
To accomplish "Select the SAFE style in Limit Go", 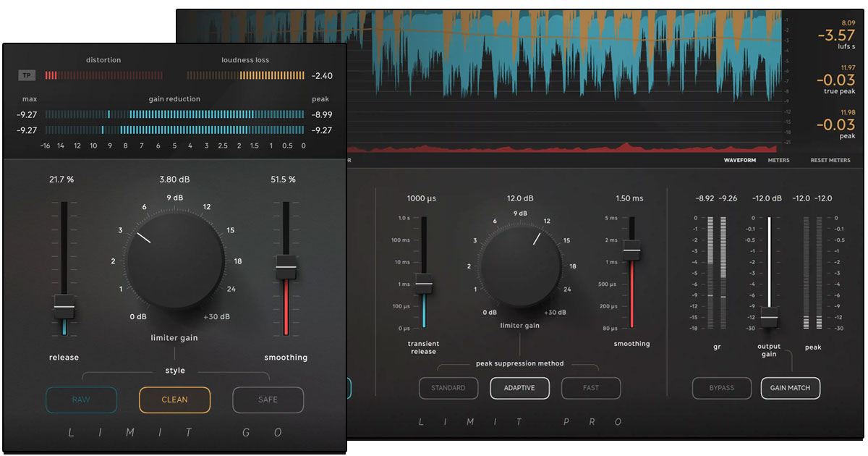I will pos(268,400).
